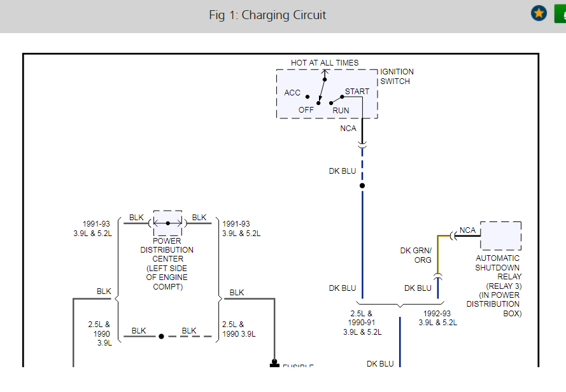This screenshot has height=392, width=566.
Task: Click '(LEFT SIDE OF ENGINE COMPT)' text
Action: [x=167, y=277]
